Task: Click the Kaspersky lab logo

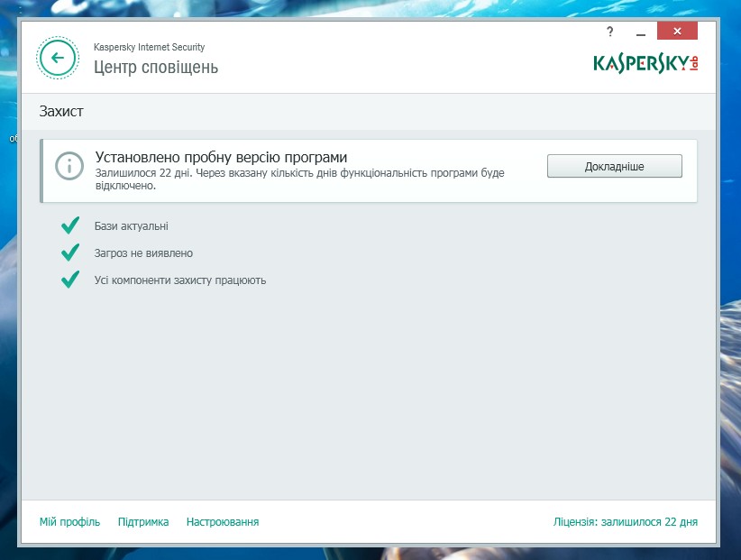Action: [x=645, y=63]
